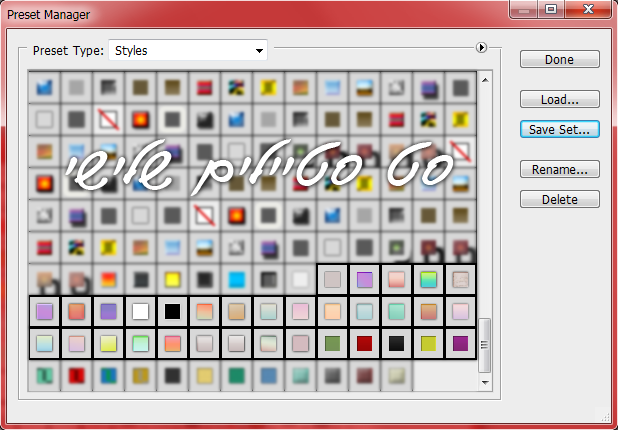This screenshot has width=618, height=430.
Task: Select the pale yellow gradient style preset
Action: [x=108, y=344]
